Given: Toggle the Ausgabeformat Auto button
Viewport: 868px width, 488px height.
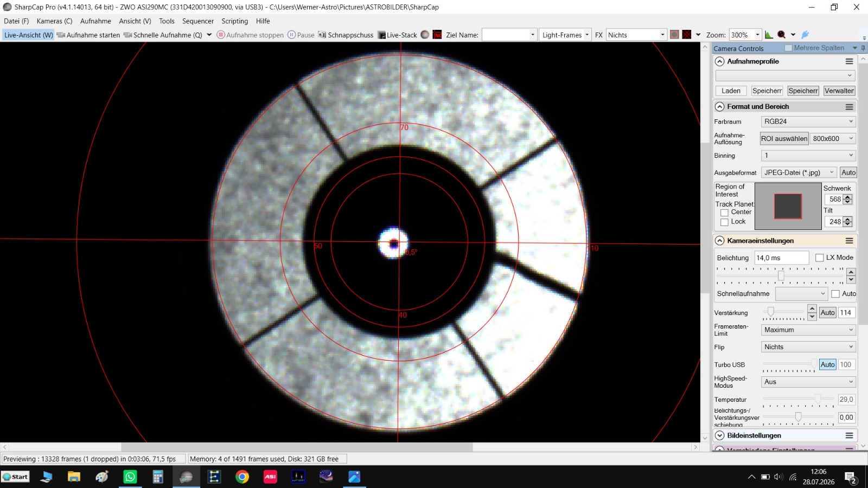Looking at the screenshot, I should tap(848, 172).
